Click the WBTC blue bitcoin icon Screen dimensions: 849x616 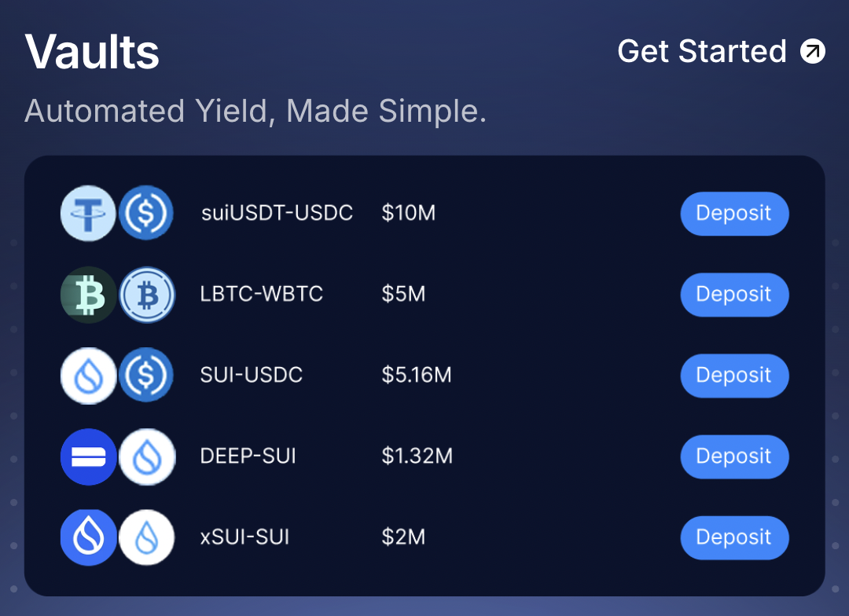pos(146,295)
